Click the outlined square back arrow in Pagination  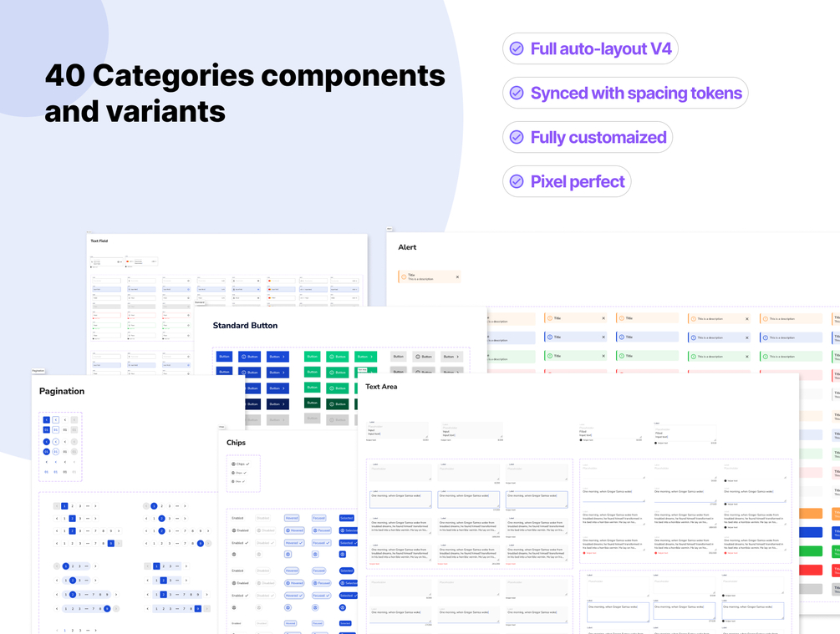click(56, 420)
